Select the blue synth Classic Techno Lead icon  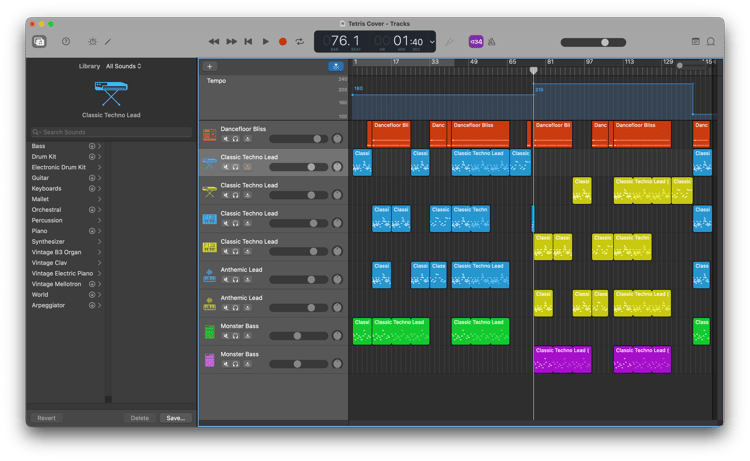tap(210, 219)
